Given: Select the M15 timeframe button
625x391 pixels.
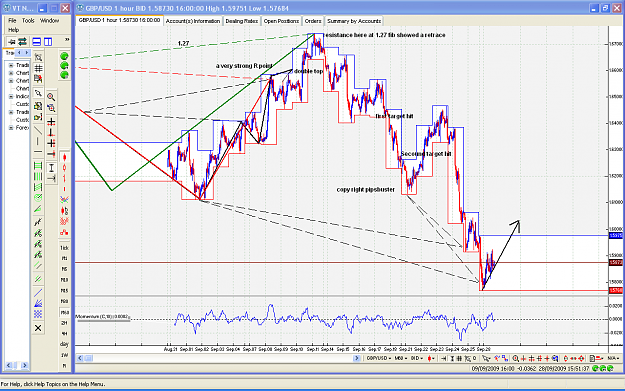Looking at the screenshot, I should pyautogui.click(x=64, y=291).
